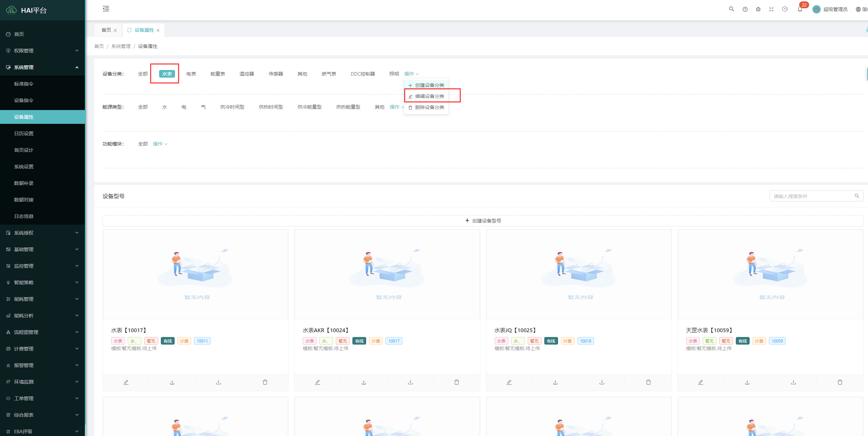This screenshot has height=436, width=868.
Task: Click 系统管理 breadcrumb link
Action: pyautogui.click(x=121, y=46)
